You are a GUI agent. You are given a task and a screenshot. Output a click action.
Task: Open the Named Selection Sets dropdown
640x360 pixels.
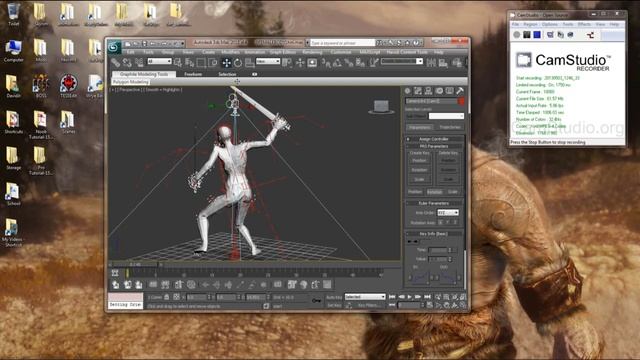(402, 61)
